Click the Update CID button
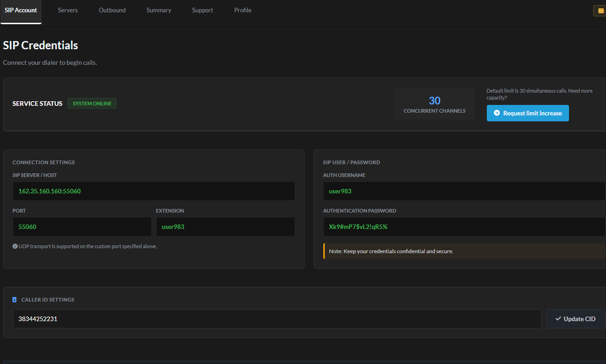Screen dimensions: 606x364 click(x=575, y=319)
